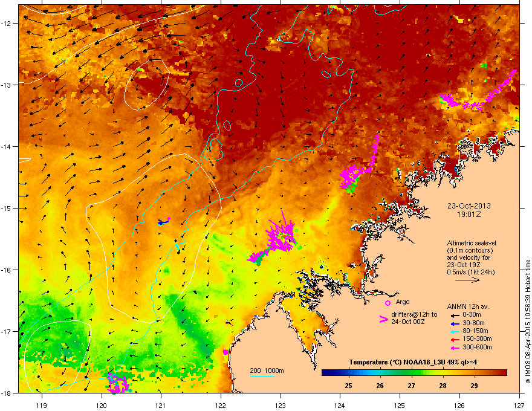This screenshot has width=532, height=411.
Task: Click the IMOS copyright timestamp text
Action: point(528,322)
